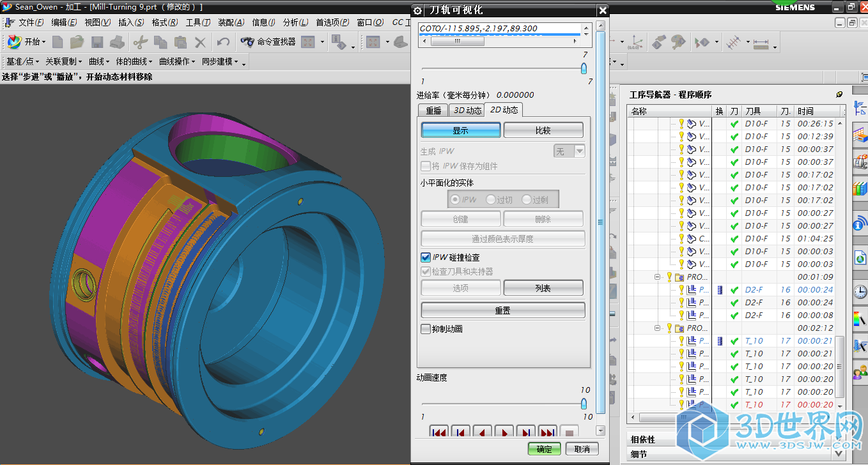Open the 文件(F) menu
868x465 pixels.
(x=31, y=22)
